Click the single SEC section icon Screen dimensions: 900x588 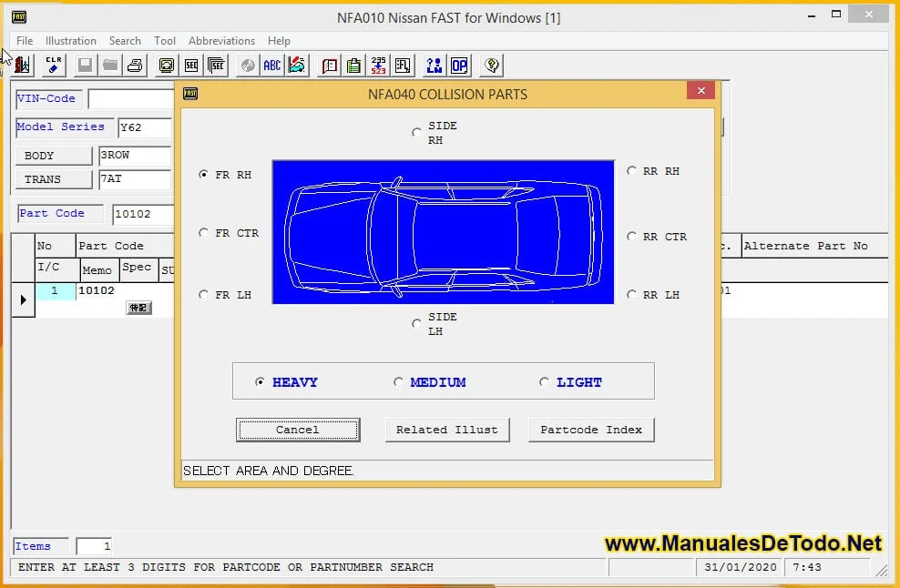click(x=191, y=66)
